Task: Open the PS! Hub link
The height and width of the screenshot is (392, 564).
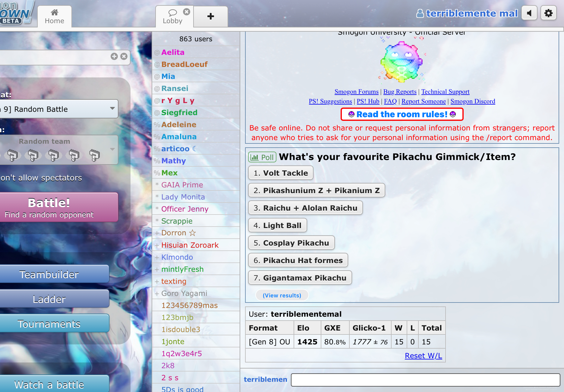Action: pyautogui.click(x=368, y=101)
